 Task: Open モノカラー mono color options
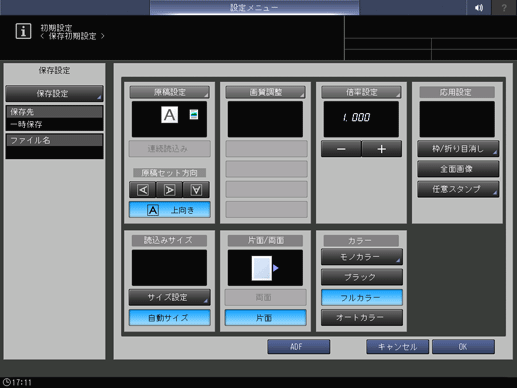click(x=362, y=257)
